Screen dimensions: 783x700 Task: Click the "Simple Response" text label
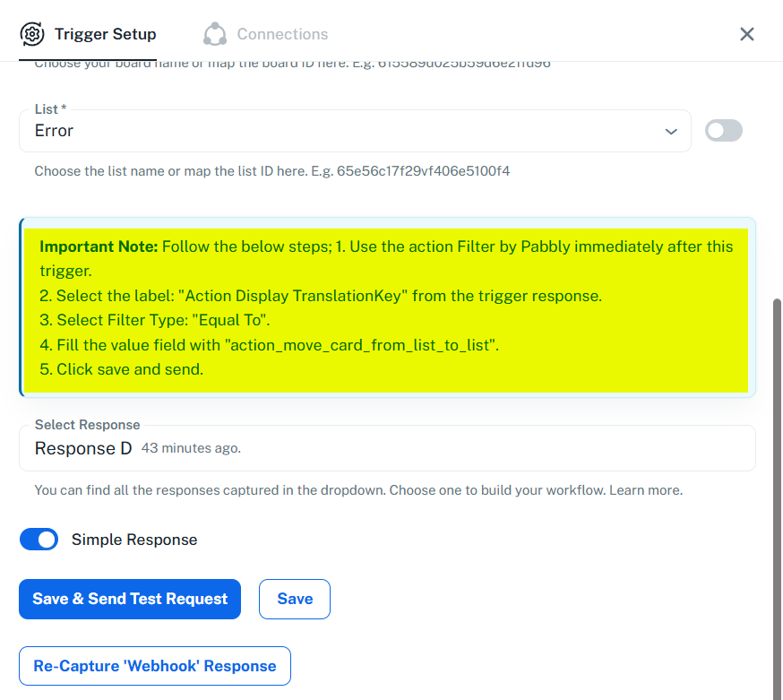[134, 540]
